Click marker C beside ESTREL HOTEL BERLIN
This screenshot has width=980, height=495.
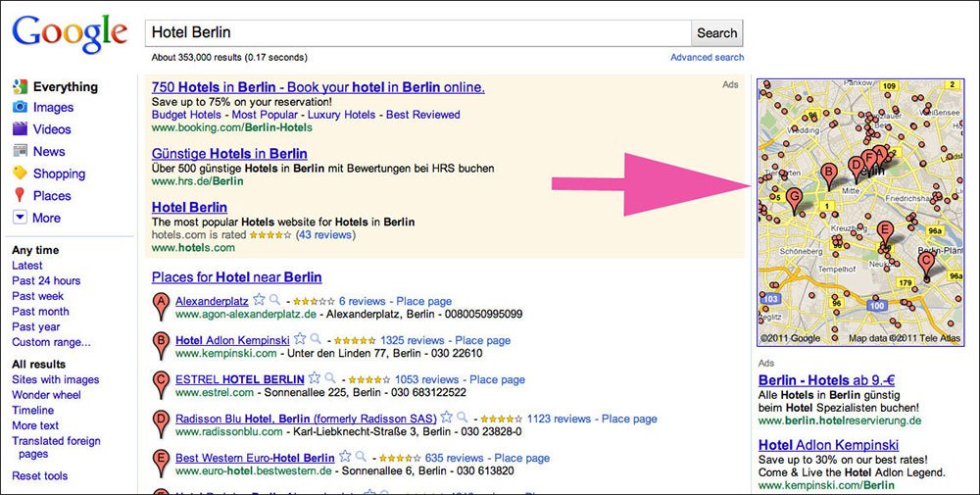[x=162, y=384]
